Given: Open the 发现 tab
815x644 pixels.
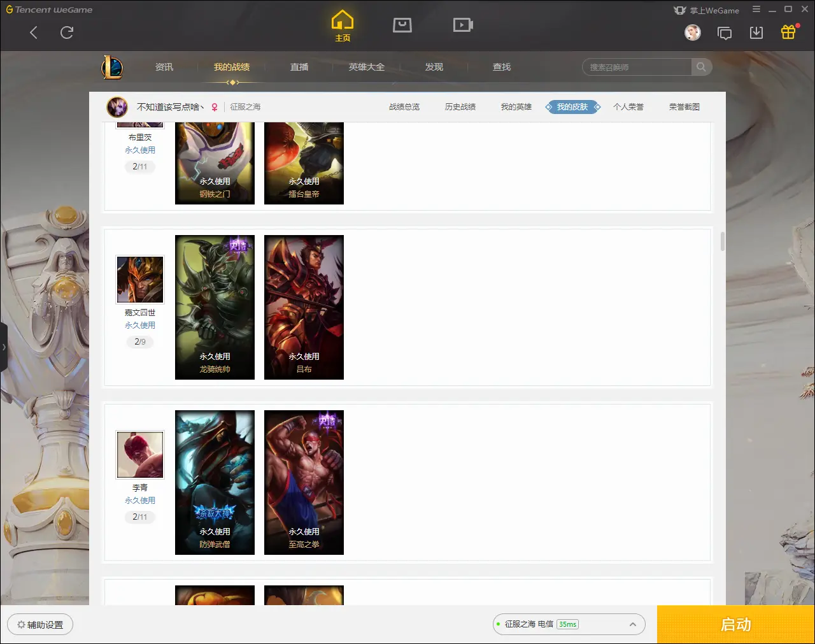Looking at the screenshot, I should click(x=434, y=67).
